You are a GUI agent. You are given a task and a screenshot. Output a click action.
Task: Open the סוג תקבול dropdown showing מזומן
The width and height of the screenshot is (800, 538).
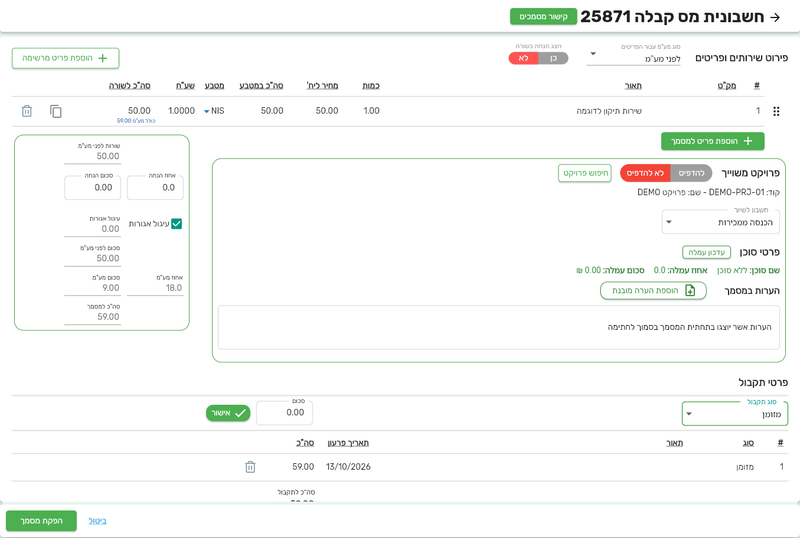(x=735, y=413)
